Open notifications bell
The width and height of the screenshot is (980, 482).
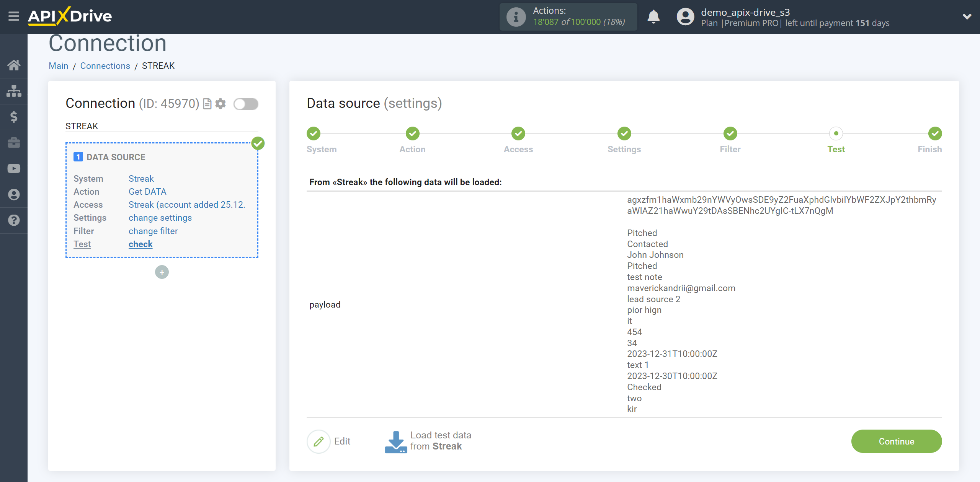click(653, 17)
